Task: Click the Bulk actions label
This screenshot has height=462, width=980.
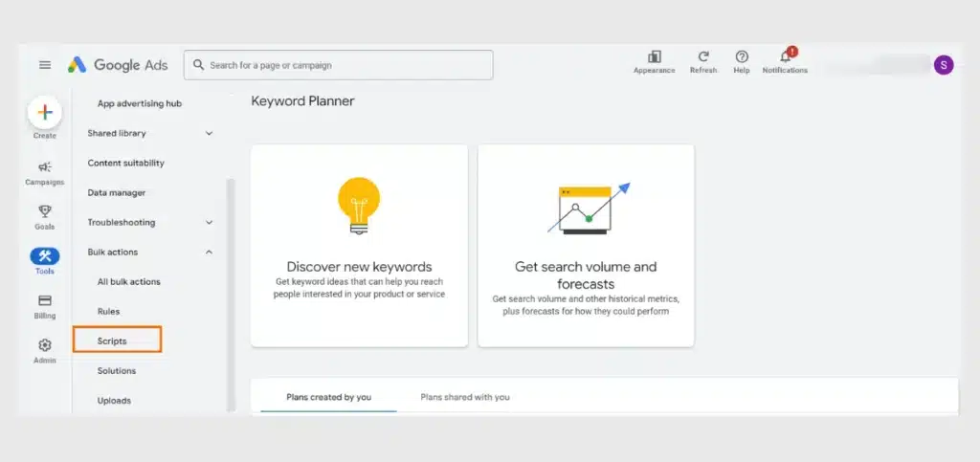Action: [x=113, y=253]
